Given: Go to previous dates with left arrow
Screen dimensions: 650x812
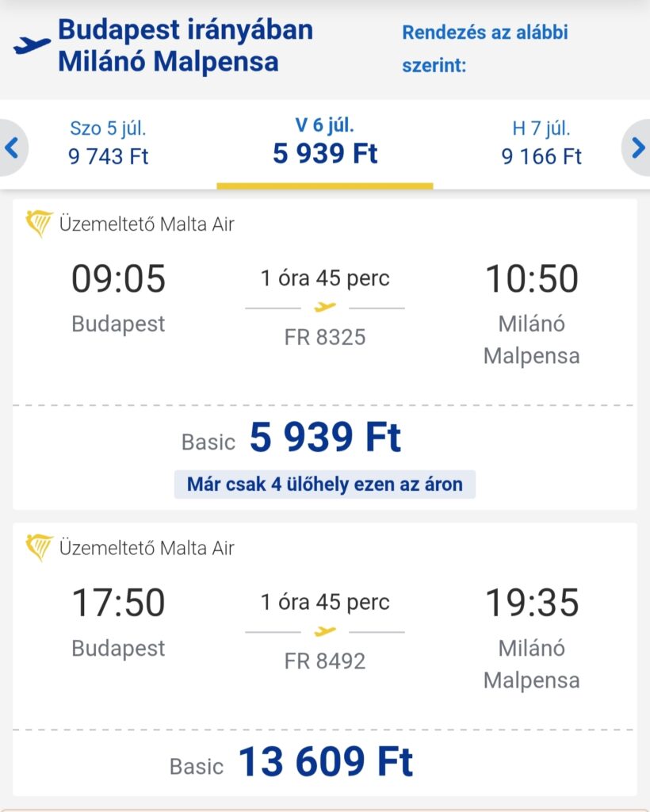Looking at the screenshot, I should 13,148.
